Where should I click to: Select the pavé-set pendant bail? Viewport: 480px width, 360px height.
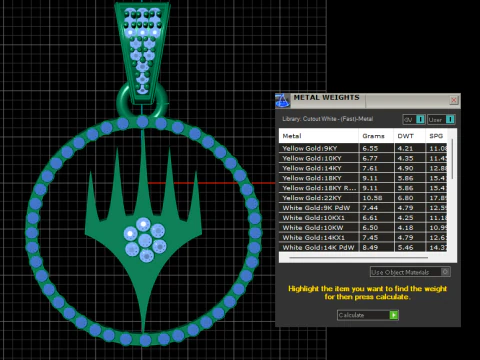pyautogui.click(x=142, y=53)
